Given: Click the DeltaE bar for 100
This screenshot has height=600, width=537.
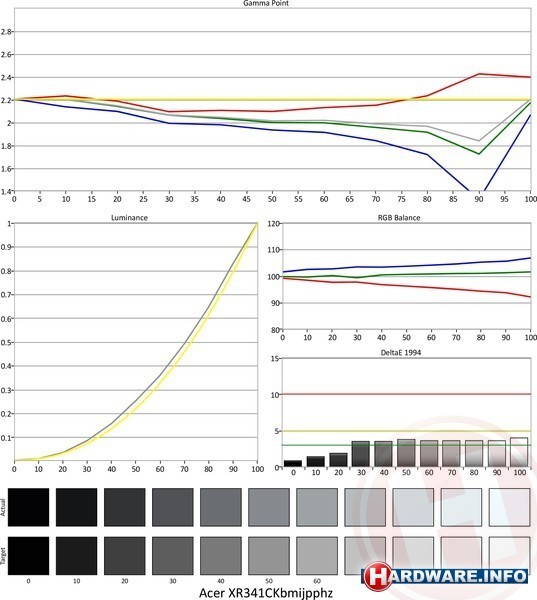Looking at the screenshot, I should [x=519, y=452].
